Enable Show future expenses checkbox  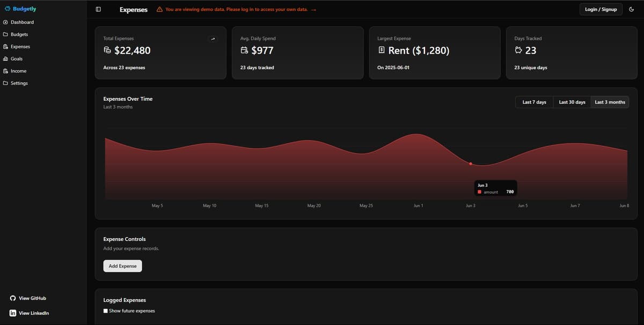tap(106, 311)
